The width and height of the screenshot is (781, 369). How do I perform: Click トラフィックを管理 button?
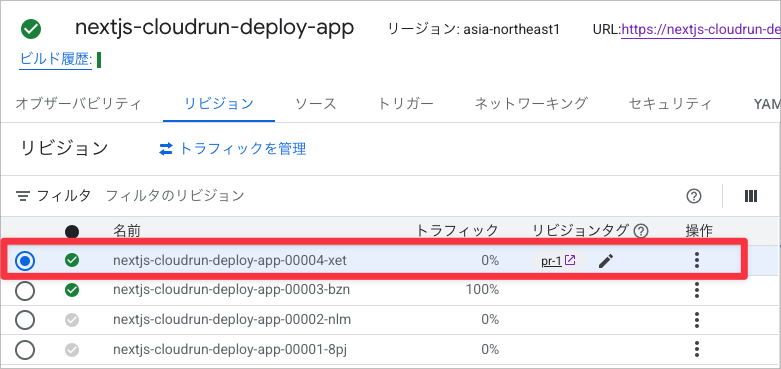[x=232, y=149]
